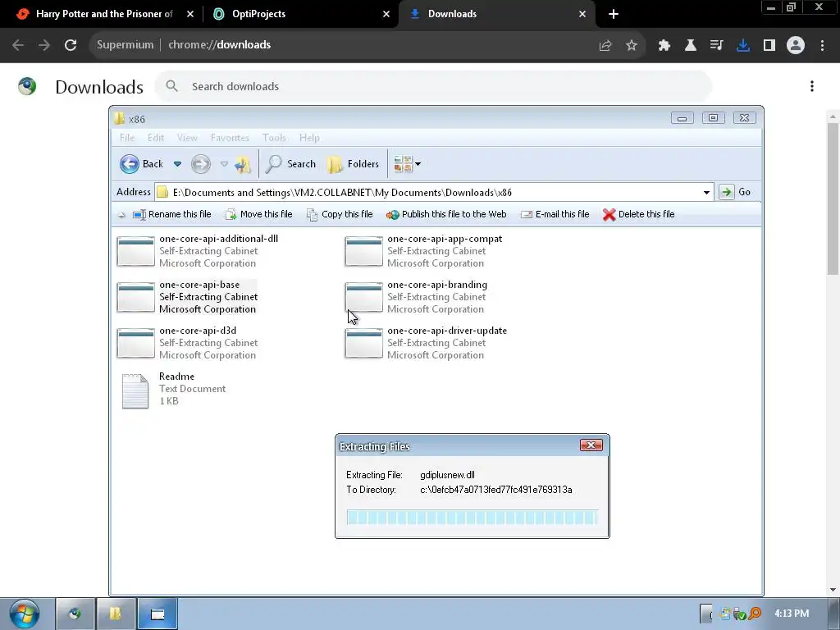840x630 pixels.
Task: Click the Go button beside address
Action: [x=736, y=192]
